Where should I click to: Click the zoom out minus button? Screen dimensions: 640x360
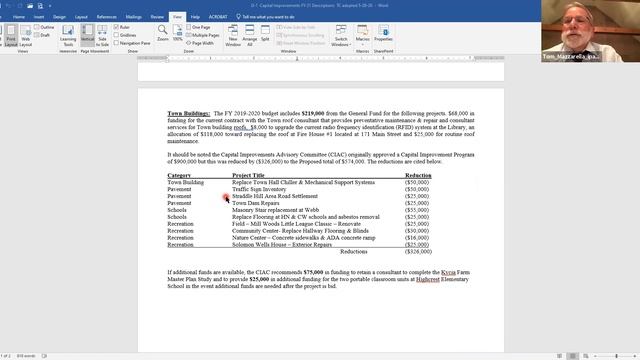595,356
